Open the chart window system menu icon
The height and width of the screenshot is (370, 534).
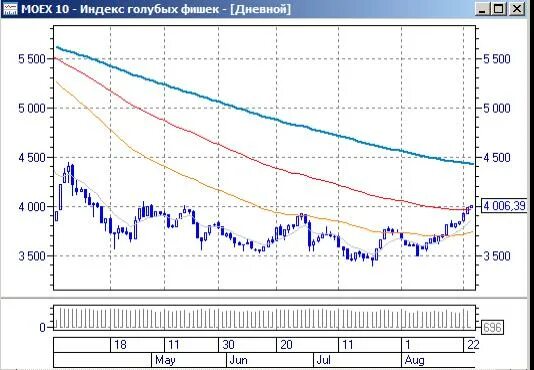click(10, 9)
